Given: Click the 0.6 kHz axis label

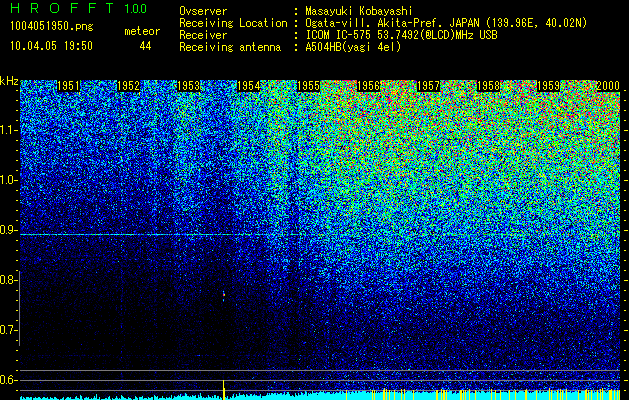Looking at the screenshot, I should coord(8,380).
